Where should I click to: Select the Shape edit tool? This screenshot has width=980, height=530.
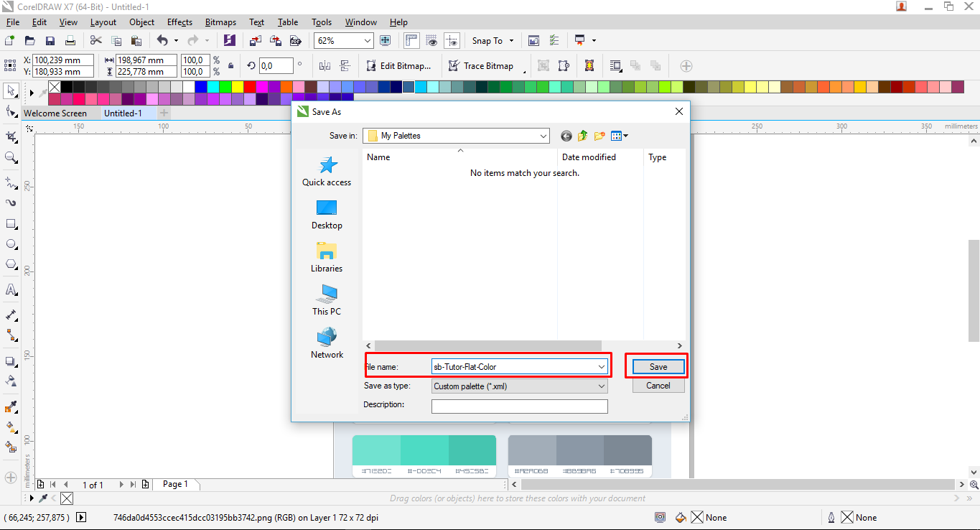[11, 112]
